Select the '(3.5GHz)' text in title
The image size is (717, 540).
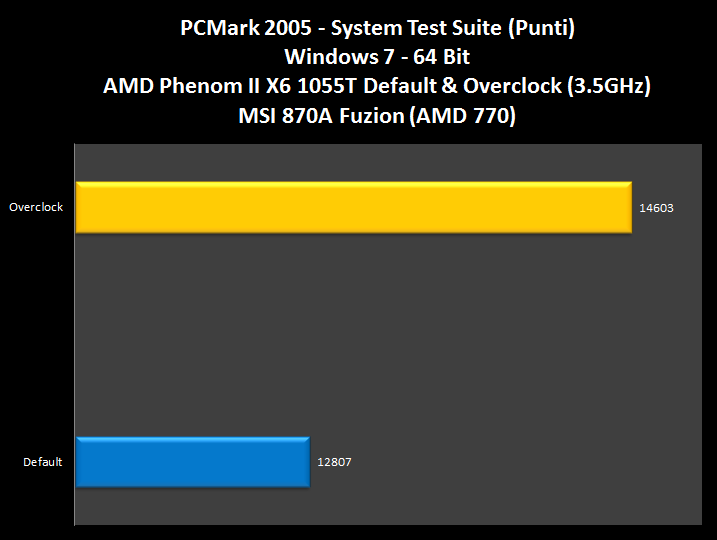tap(609, 86)
